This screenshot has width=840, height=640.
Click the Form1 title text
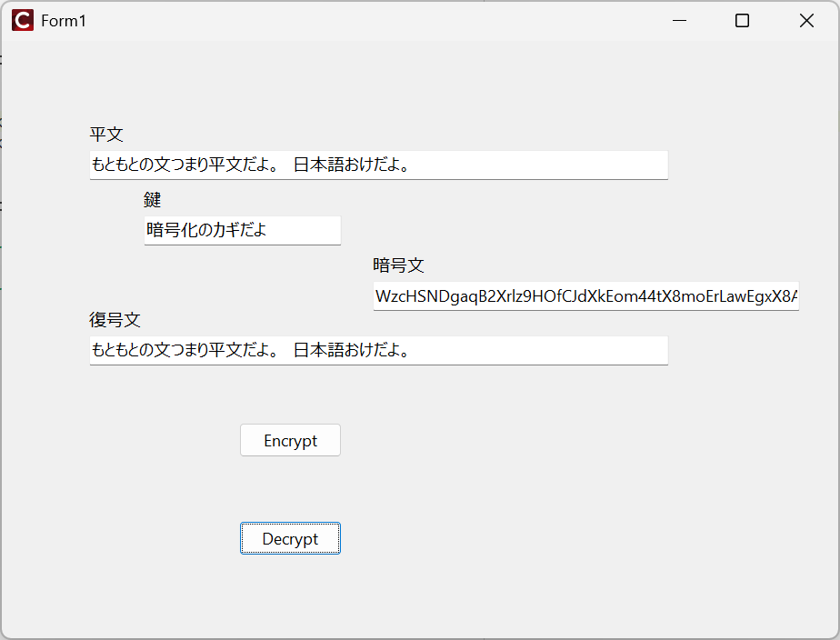tap(64, 20)
